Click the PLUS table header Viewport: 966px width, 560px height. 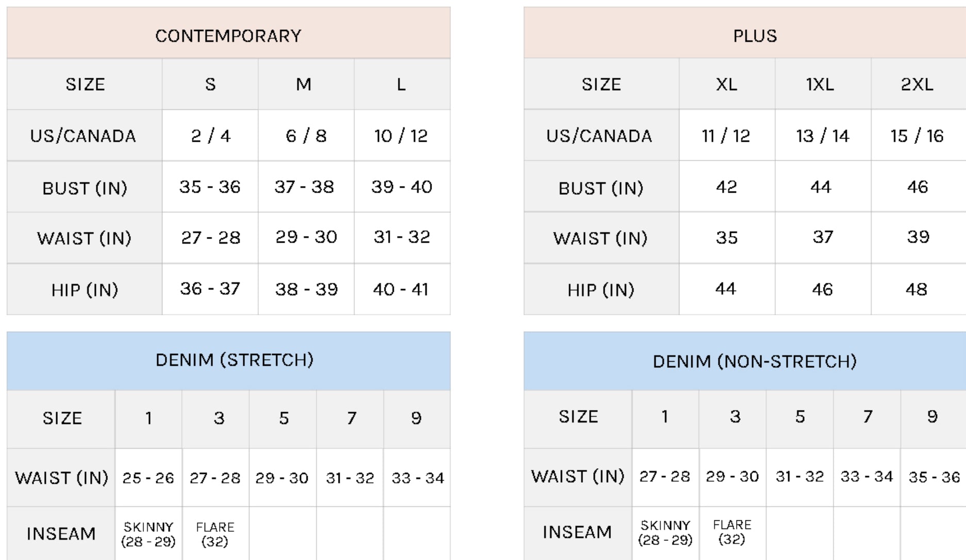pyautogui.click(x=745, y=33)
